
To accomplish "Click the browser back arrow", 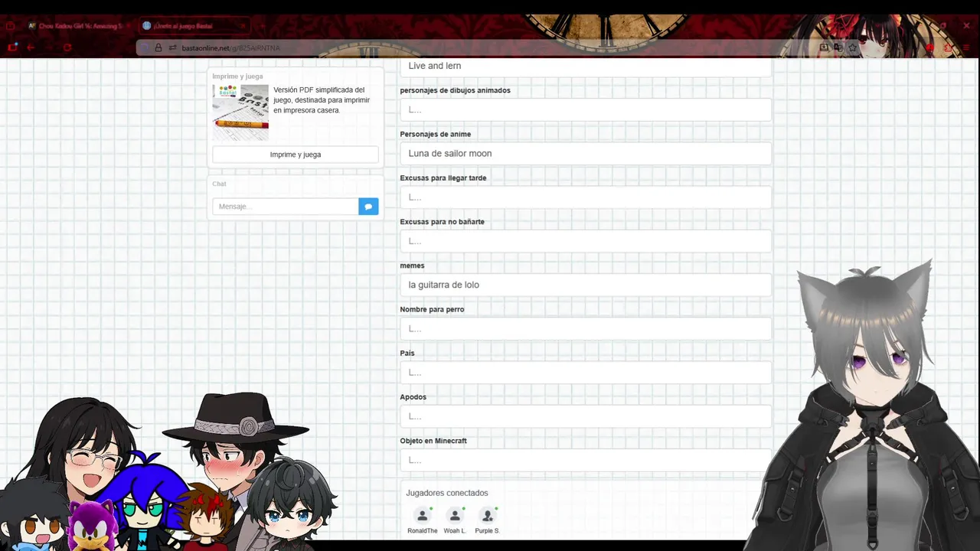I will pyautogui.click(x=31, y=47).
